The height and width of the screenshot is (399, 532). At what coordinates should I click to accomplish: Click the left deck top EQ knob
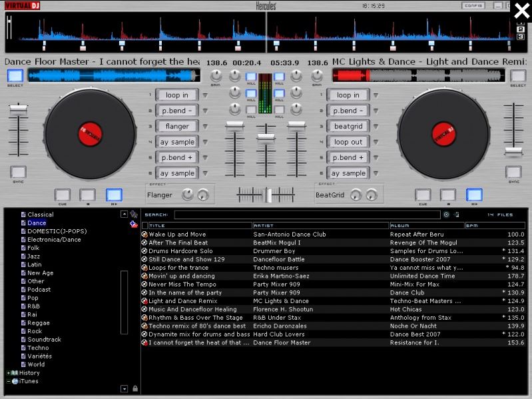(235, 75)
